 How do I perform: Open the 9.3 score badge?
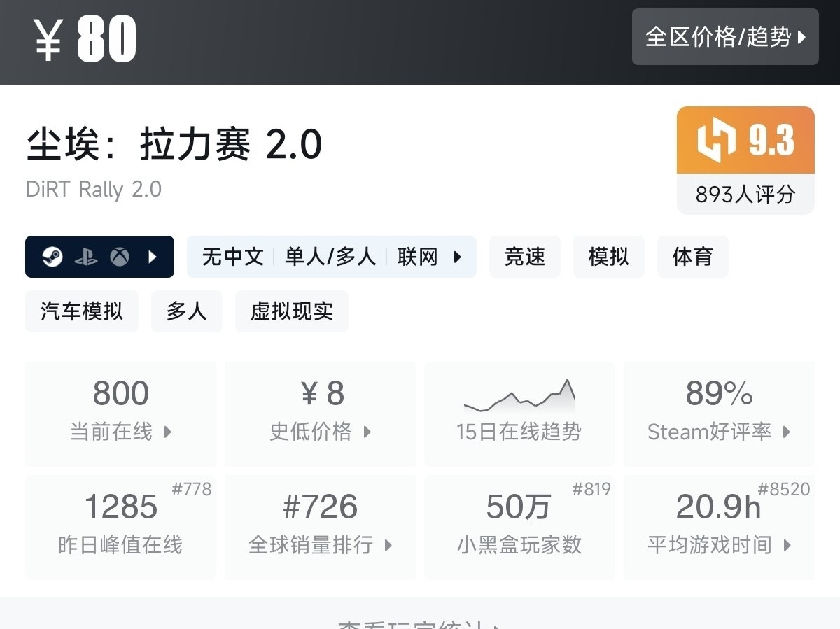click(745, 140)
